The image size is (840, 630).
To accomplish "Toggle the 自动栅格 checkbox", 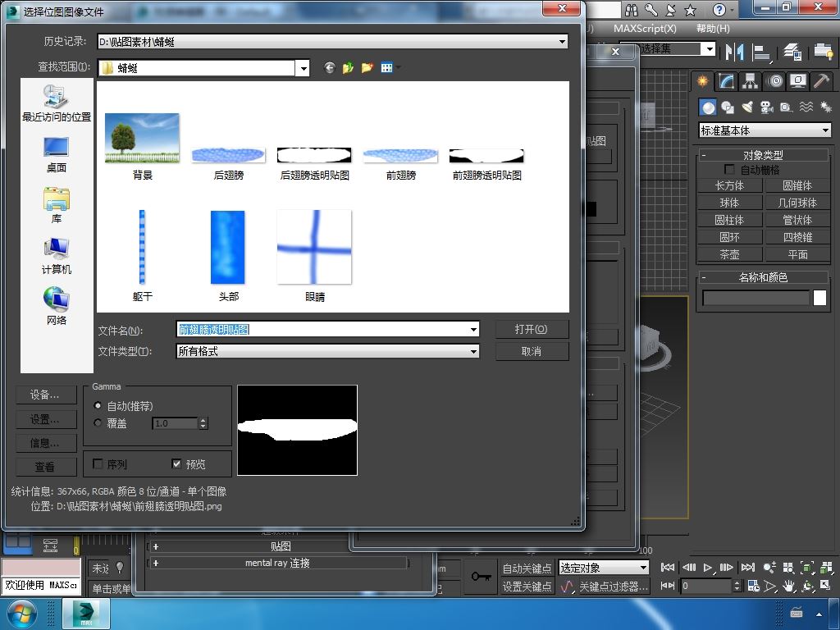I will pyautogui.click(x=729, y=169).
